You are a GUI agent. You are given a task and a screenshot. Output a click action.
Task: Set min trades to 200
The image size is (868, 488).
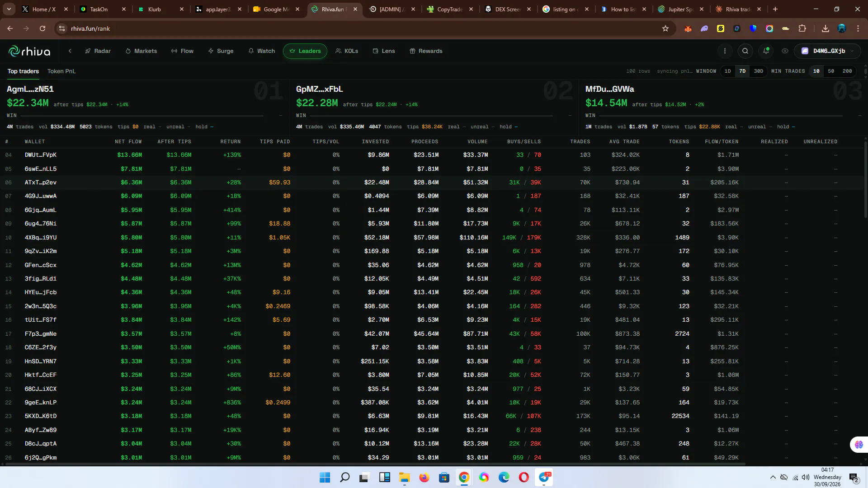[x=847, y=71]
